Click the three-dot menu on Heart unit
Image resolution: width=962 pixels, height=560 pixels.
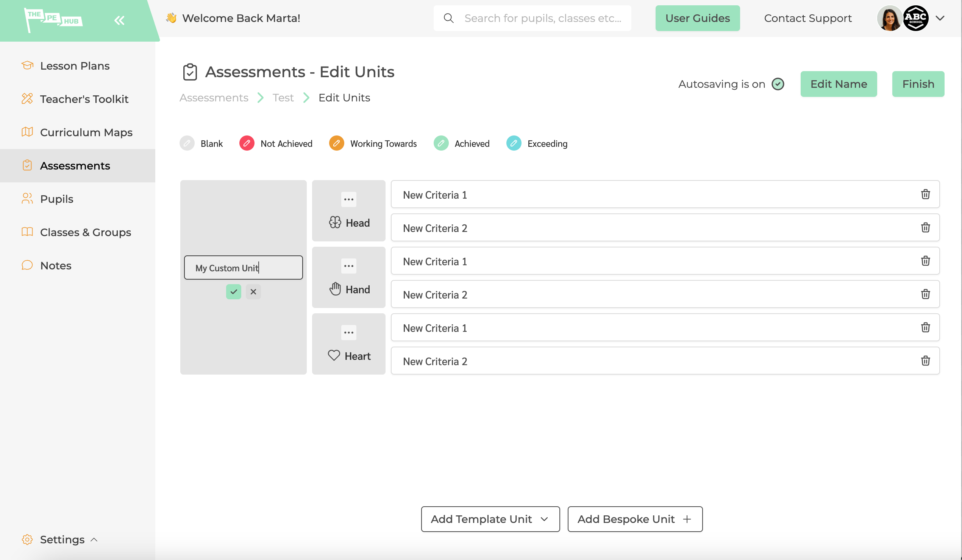[348, 333]
